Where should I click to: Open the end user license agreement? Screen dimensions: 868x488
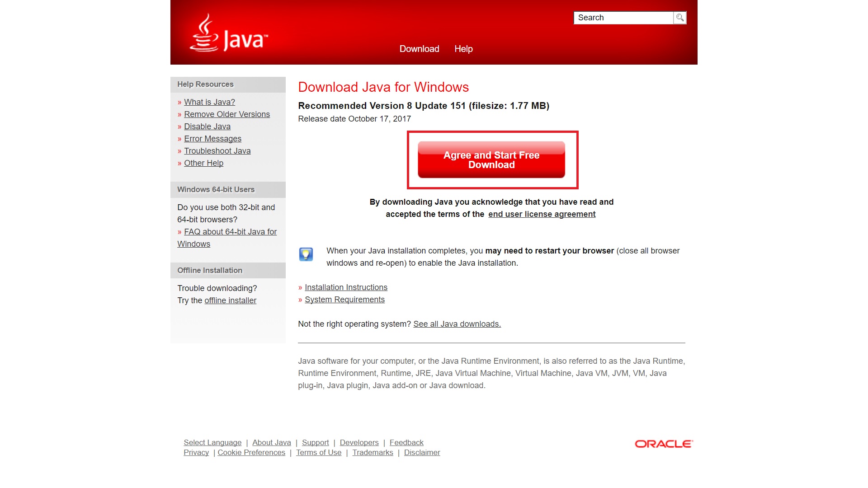pos(542,214)
